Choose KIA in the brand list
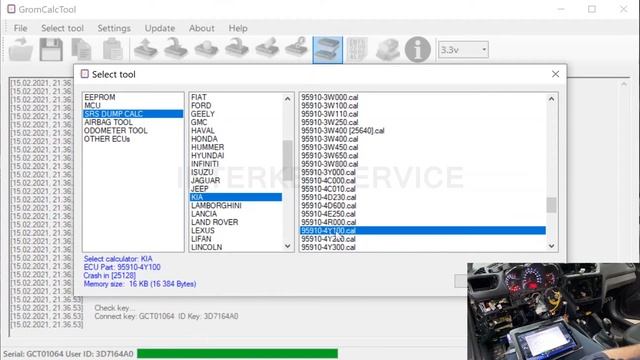 click(x=236, y=197)
